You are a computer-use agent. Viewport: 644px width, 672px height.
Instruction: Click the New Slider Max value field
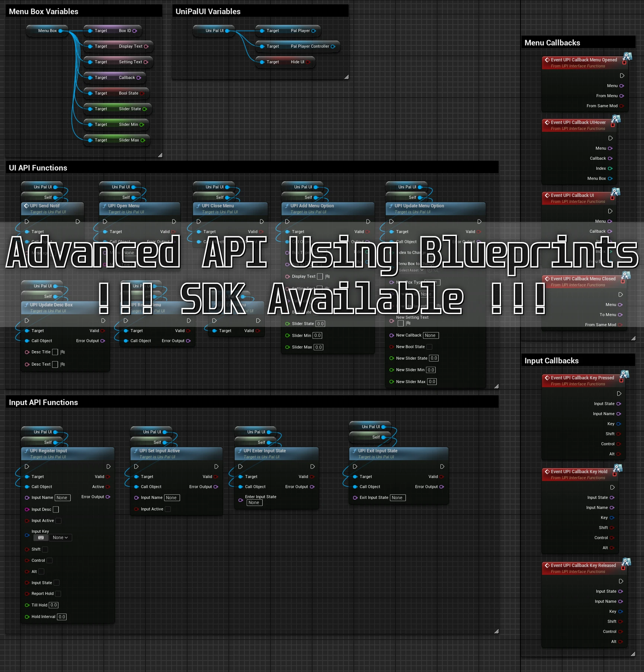click(x=432, y=382)
